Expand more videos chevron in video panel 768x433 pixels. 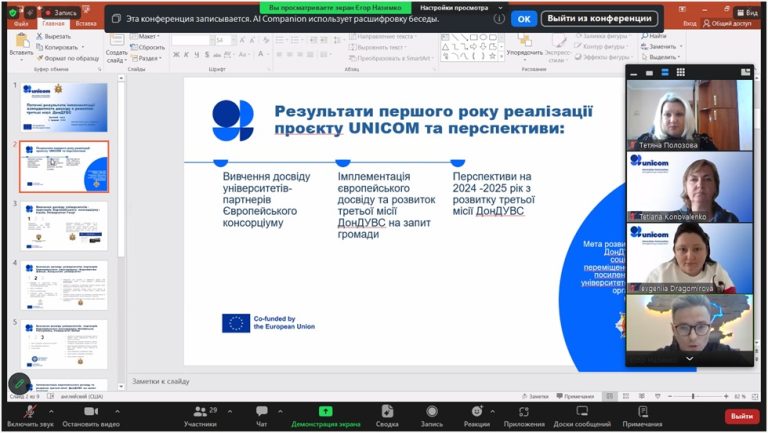[689, 359]
